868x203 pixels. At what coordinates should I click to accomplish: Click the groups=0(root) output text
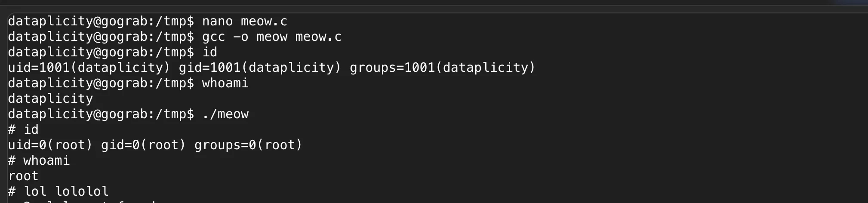(248, 145)
